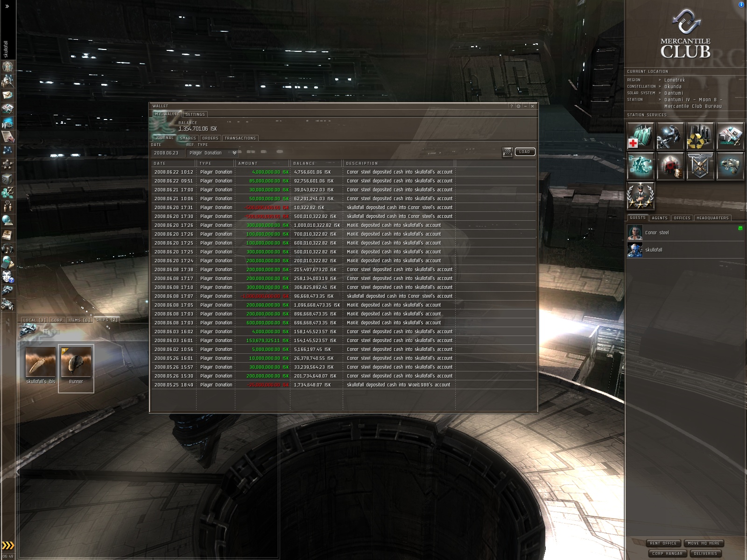The image size is (747, 560).
Task: Select Conor steel in the guest list
Action: [685, 232]
